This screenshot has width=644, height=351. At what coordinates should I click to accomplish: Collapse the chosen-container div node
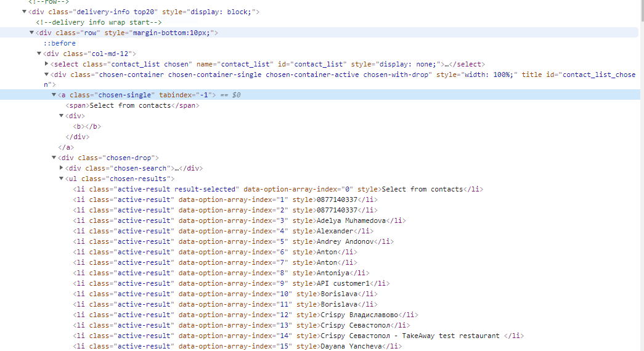click(46, 75)
